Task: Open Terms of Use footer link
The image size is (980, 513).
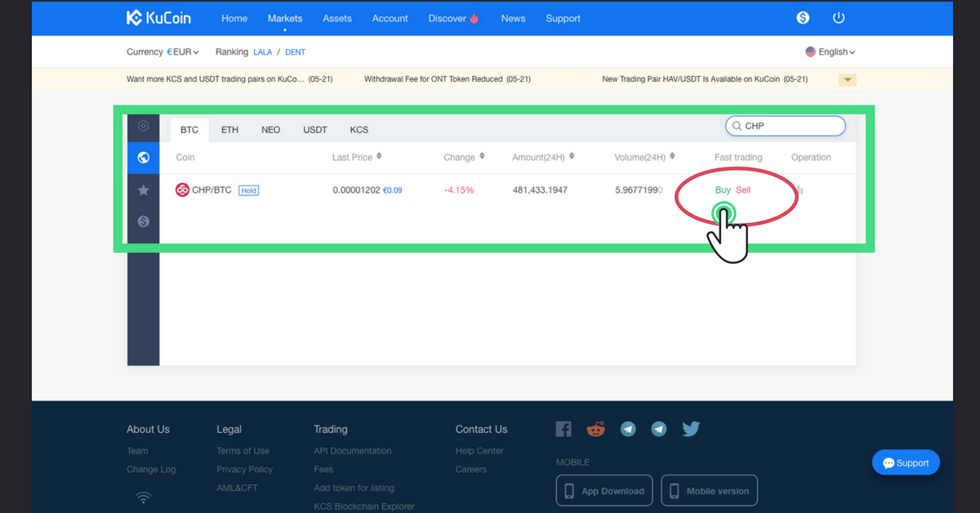Action: (x=243, y=451)
